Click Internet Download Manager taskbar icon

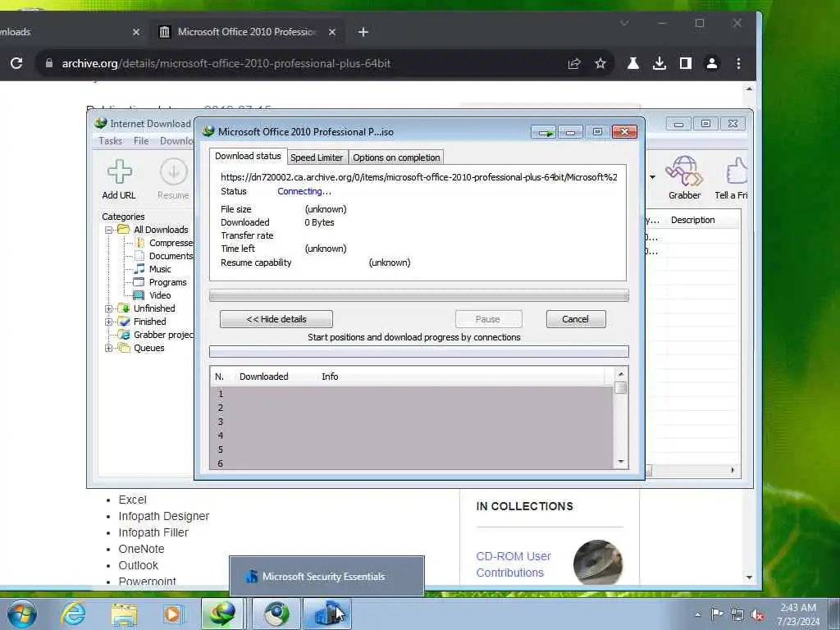pyautogui.click(x=222, y=614)
